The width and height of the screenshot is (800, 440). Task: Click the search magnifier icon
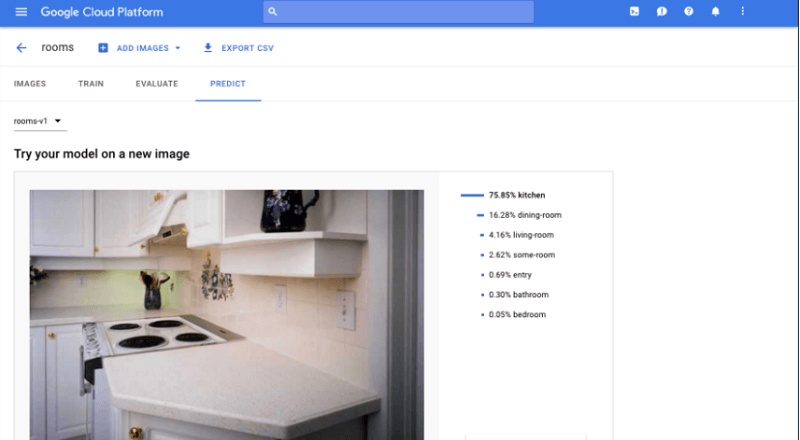click(x=273, y=12)
